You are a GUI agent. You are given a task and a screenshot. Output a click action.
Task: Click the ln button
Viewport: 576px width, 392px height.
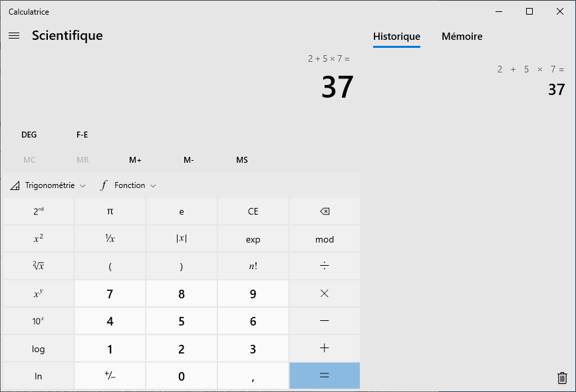[39, 375]
